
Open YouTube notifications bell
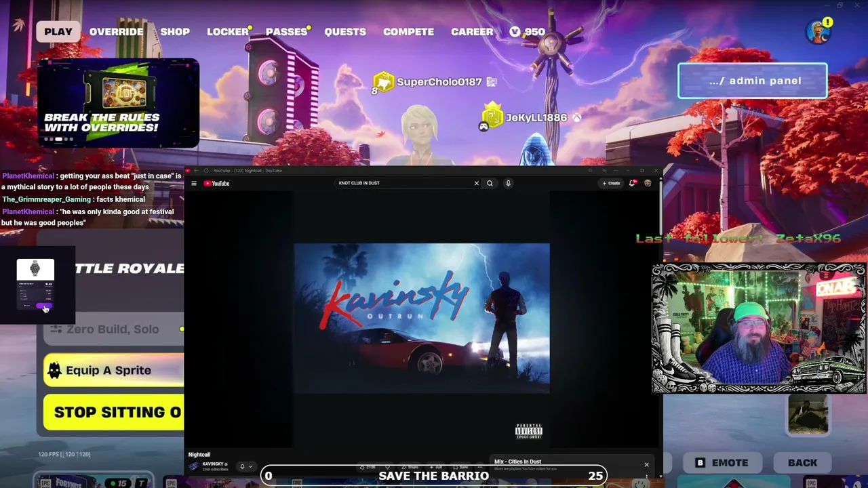(632, 183)
